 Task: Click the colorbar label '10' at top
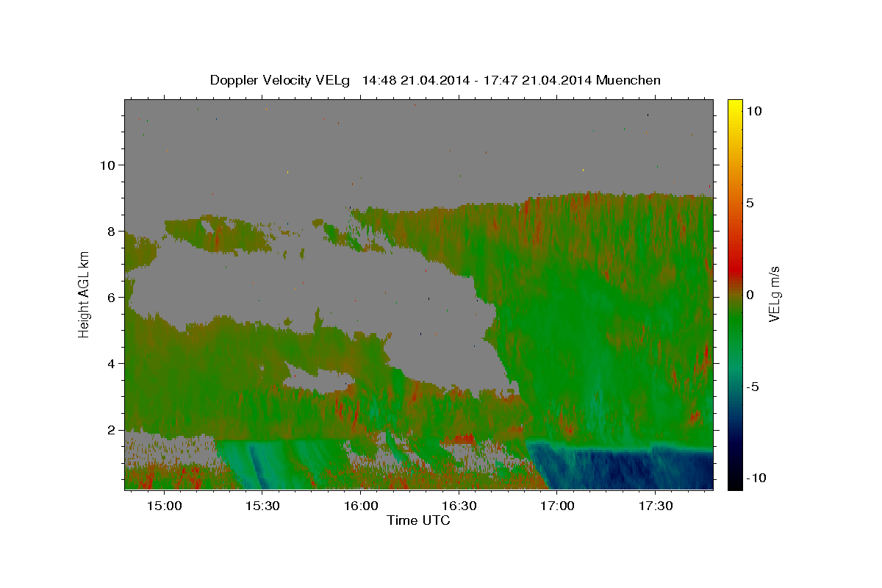pyautogui.click(x=753, y=110)
